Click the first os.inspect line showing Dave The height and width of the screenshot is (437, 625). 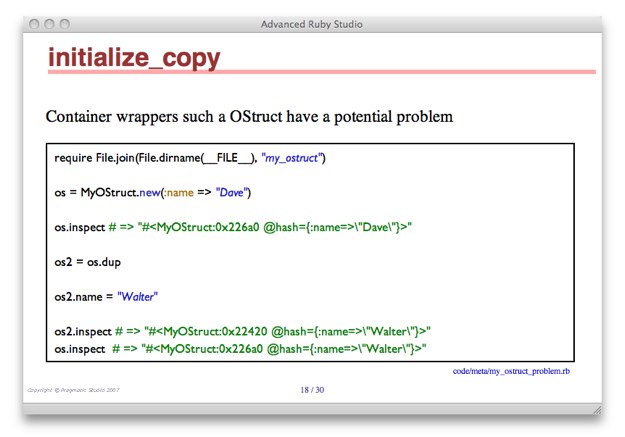tap(233, 227)
